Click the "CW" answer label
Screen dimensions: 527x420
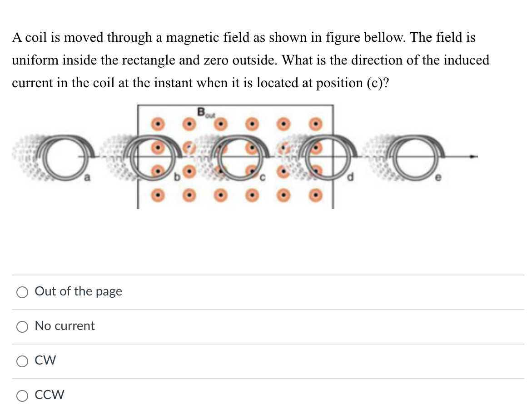click(x=45, y=360)
